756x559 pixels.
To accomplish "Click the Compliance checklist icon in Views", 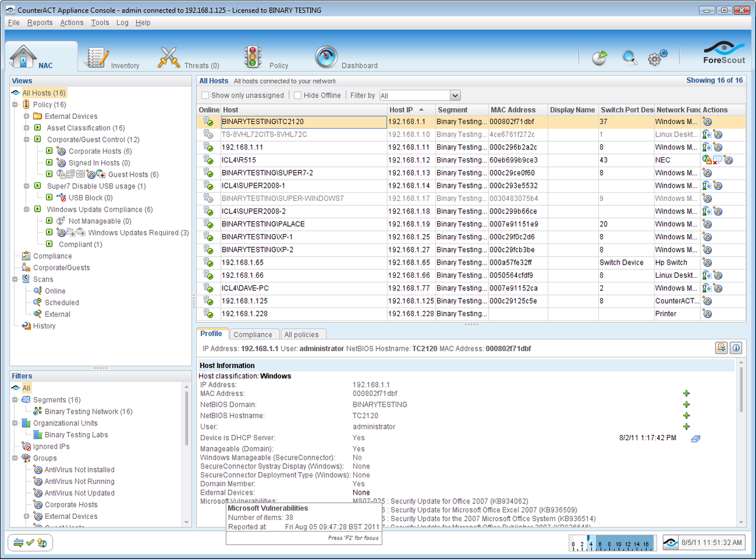I will pos(26,256).
